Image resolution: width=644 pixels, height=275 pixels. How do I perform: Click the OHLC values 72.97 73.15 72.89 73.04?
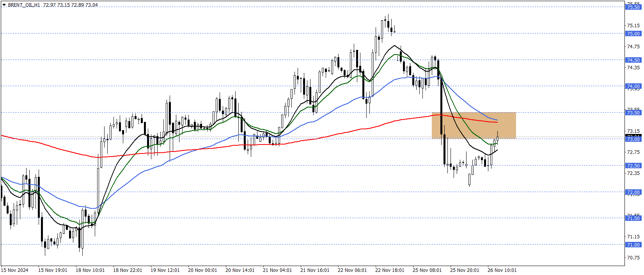click(x=71, y=5)
